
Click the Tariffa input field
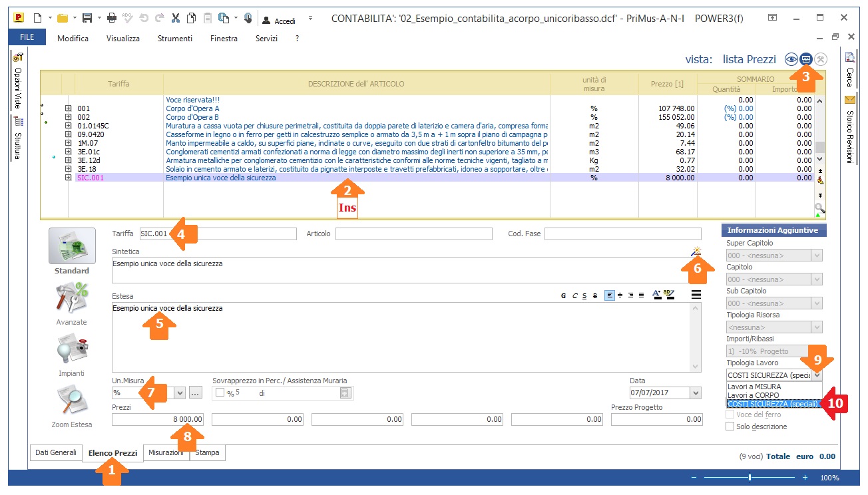pos(218,234)
